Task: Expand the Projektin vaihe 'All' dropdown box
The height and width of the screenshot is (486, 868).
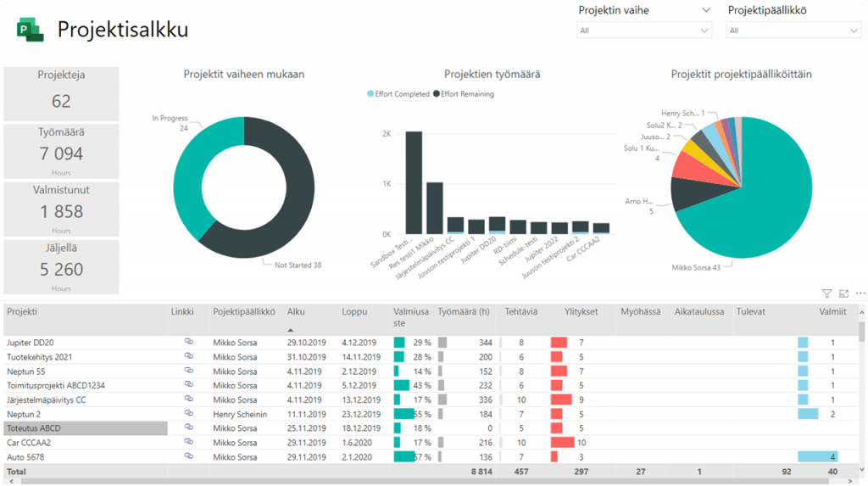Action: click(x=644, y=31)
